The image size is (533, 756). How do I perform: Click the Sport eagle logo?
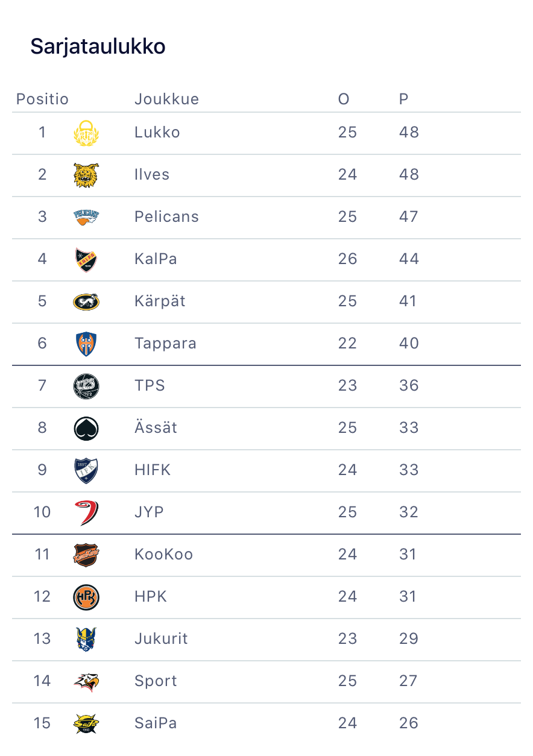(86, 681)
